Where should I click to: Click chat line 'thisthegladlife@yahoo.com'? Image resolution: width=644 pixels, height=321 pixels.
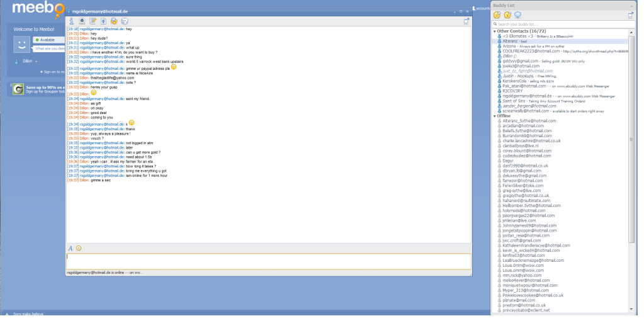click(x=112, y=77)
